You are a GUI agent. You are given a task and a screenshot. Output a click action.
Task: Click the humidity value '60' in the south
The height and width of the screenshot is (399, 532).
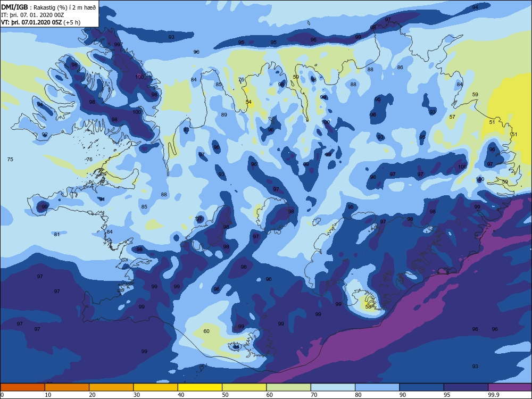pos(206,331)
